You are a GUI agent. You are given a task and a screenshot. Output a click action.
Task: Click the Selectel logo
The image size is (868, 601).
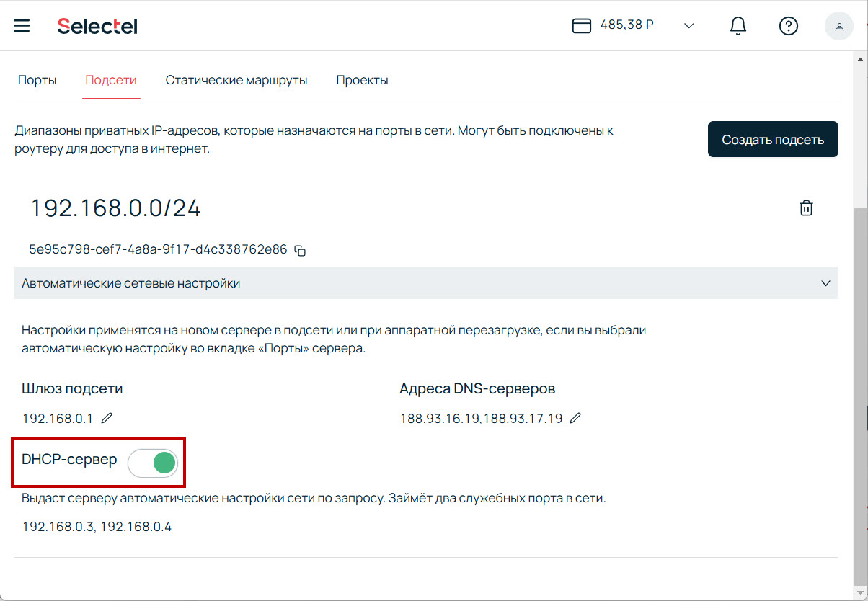[x=97, y=27]
